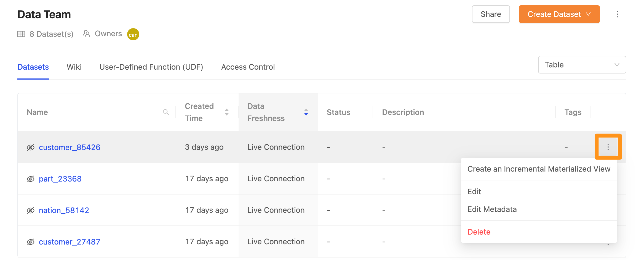This screenshot has height=260, width=644.
Task: Click the '3 days ago' created time cell
Action: point(204,147)
